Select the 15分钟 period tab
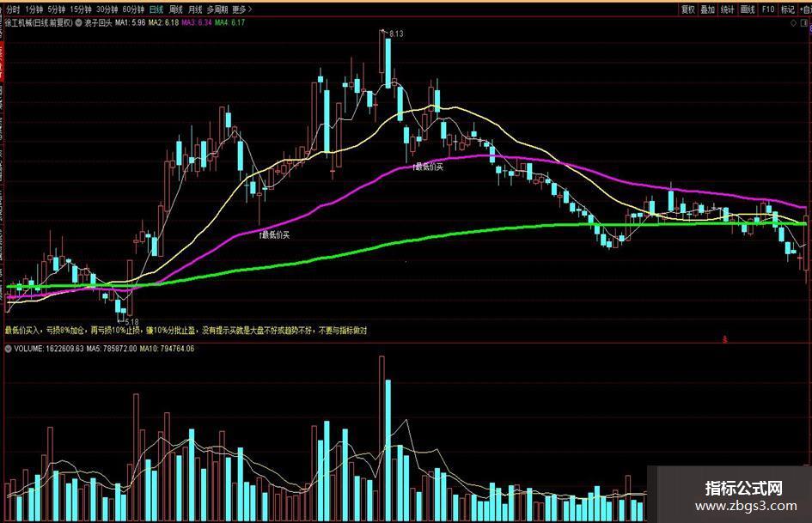The width and height of the screenshot is (812, 523). click(x=80, y=9)
